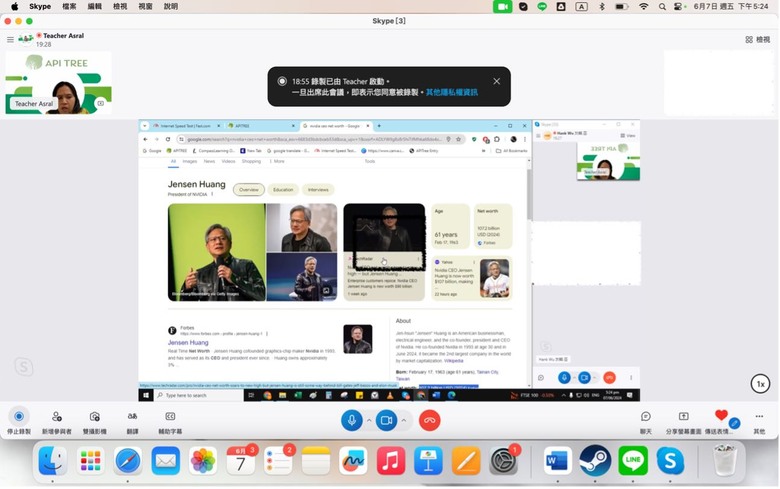Open Launchpad from the Dock
The image size is (780, 489).
91,461
